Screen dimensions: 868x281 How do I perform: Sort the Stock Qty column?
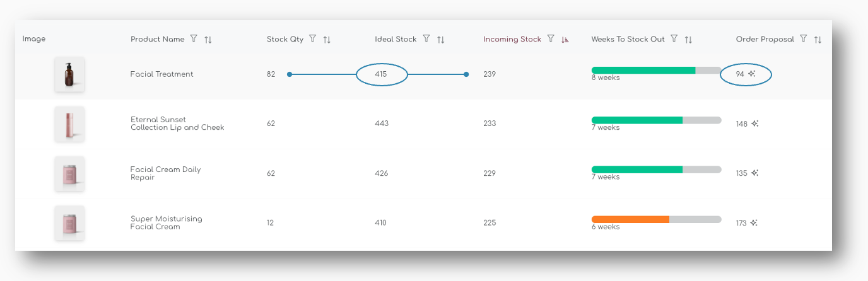click(327, 40)
